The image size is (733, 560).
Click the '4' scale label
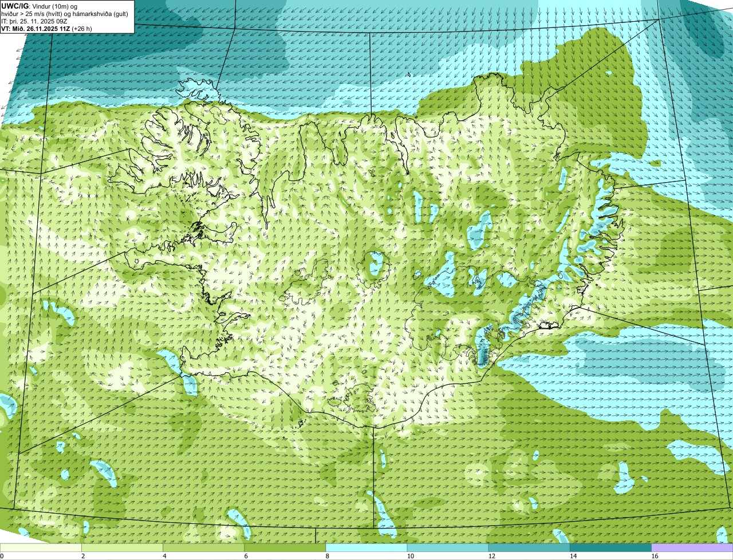click(164, 556)
